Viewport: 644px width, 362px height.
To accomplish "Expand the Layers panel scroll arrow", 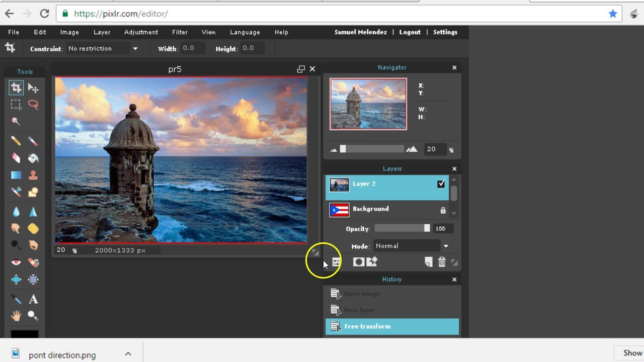I will click(x=453, y=213).
